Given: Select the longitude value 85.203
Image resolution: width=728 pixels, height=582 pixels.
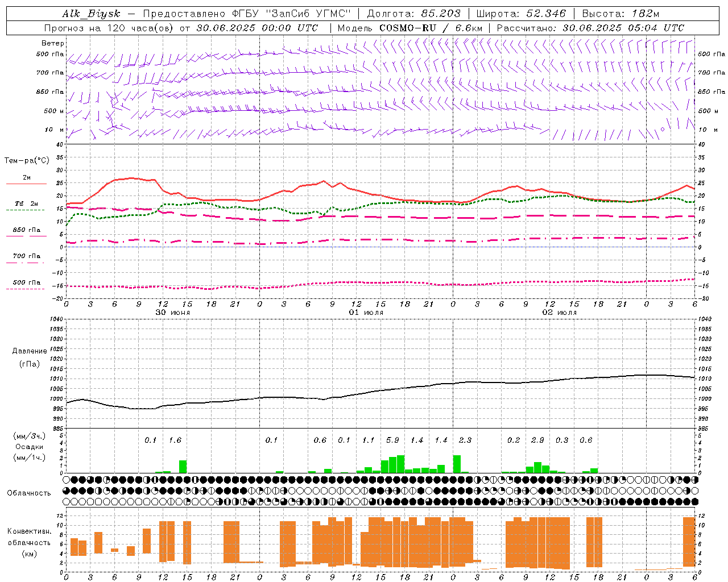Looking at the screenshot, I should [x=441, y=14].
